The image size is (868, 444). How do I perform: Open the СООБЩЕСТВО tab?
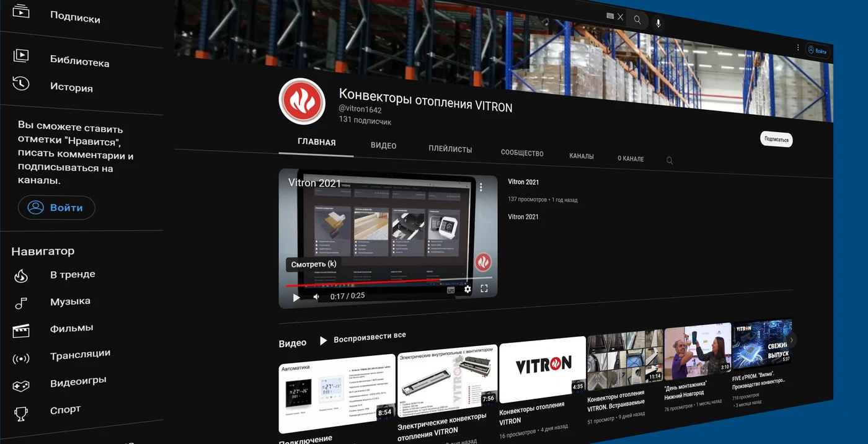tap(522, 153)
